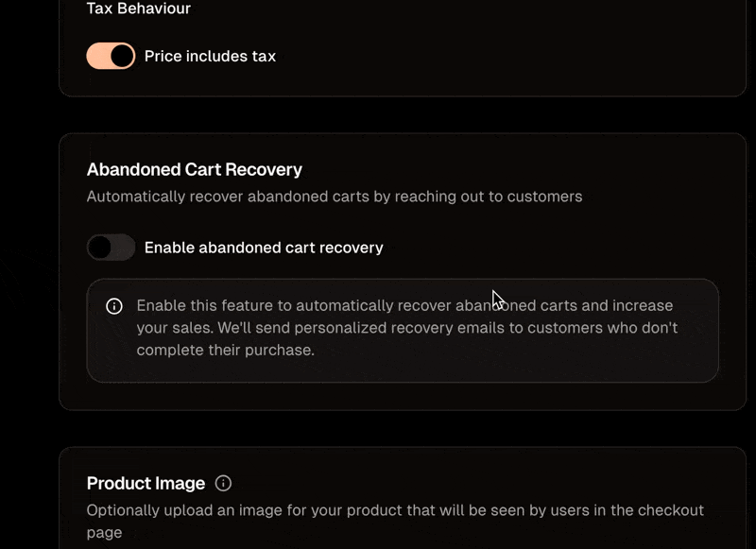The height and width of the screenshot is (549, 756).
Task: Click the "Automatically recover abandoned carts" description
Action: (334, 197)
